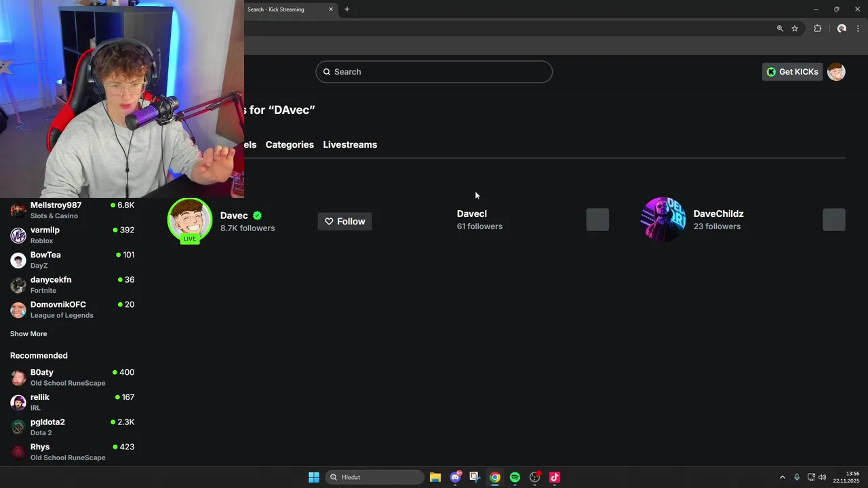Open a new browser tab

click(347, 9)
